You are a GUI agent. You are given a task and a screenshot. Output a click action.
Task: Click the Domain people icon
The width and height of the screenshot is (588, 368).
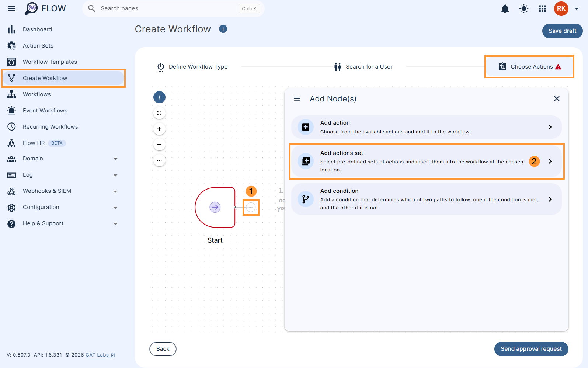pyautogui.click(x=11, y=159)
